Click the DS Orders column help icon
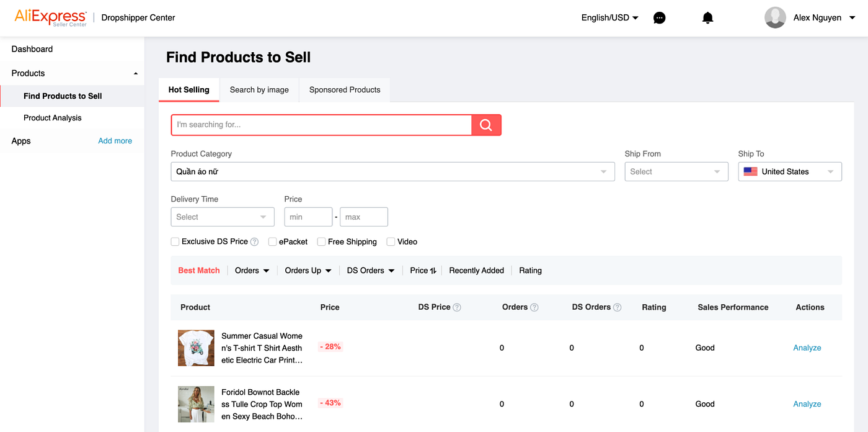 pyautogui.click(x=618, y=307)
